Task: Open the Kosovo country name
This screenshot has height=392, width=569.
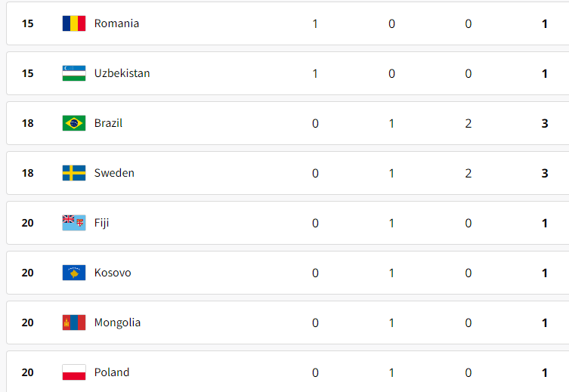Action: [113, 273]
